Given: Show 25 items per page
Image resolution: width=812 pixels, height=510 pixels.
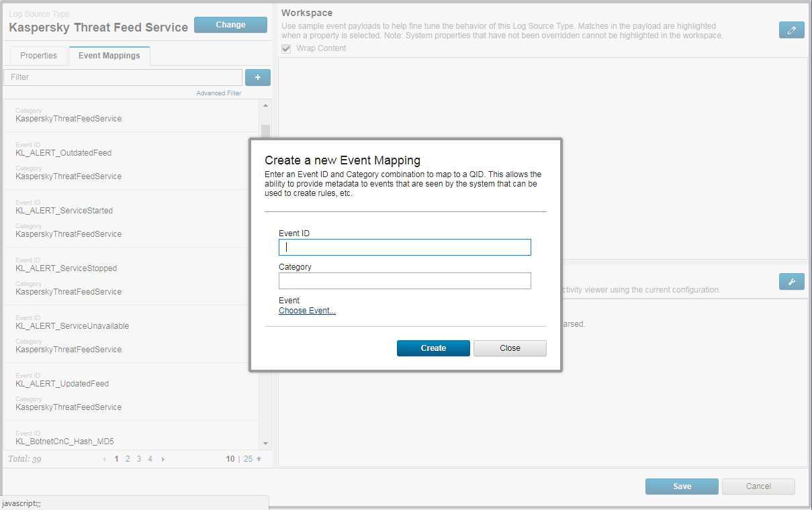Looking at the screenshot, I should (248, 460).
